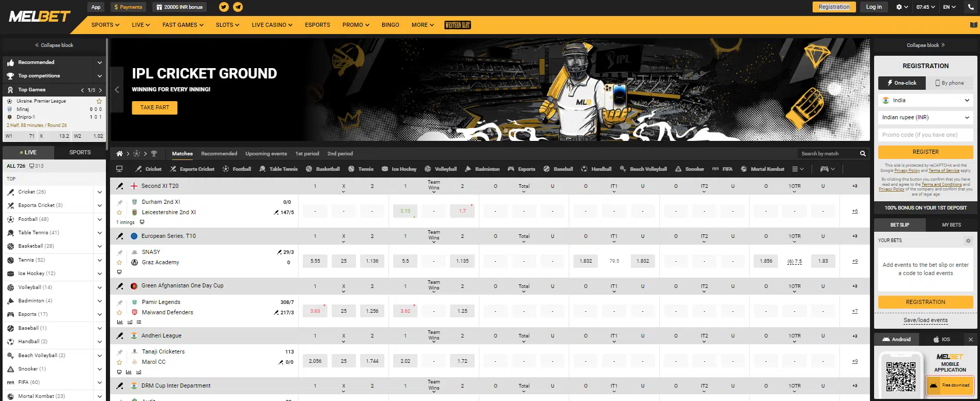
Task: Filter matches by Volleyball
Action: [x=441, y=169]
